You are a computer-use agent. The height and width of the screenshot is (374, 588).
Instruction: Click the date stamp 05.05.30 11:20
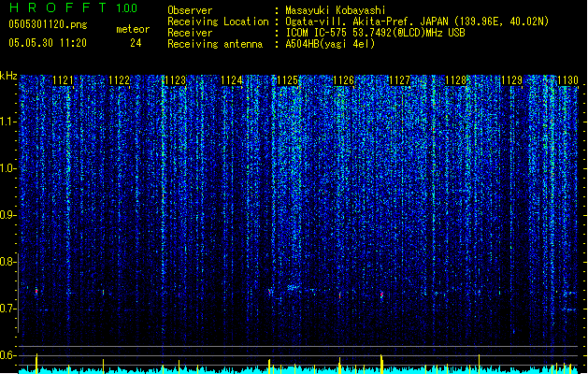click(48, 43)
